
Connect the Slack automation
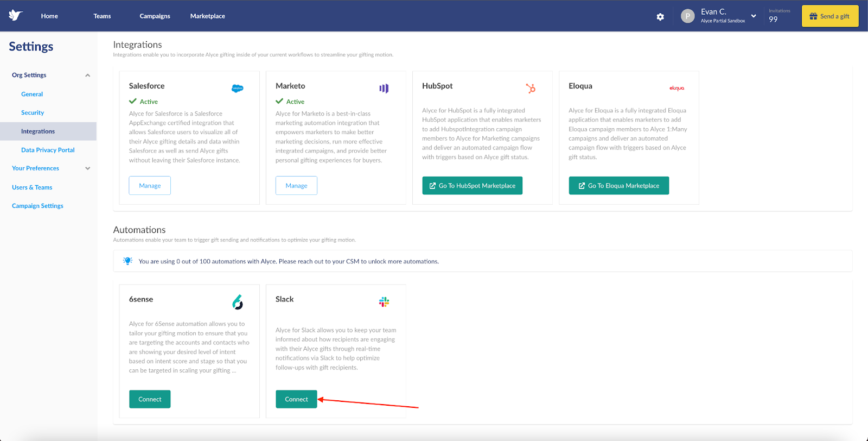296,399
